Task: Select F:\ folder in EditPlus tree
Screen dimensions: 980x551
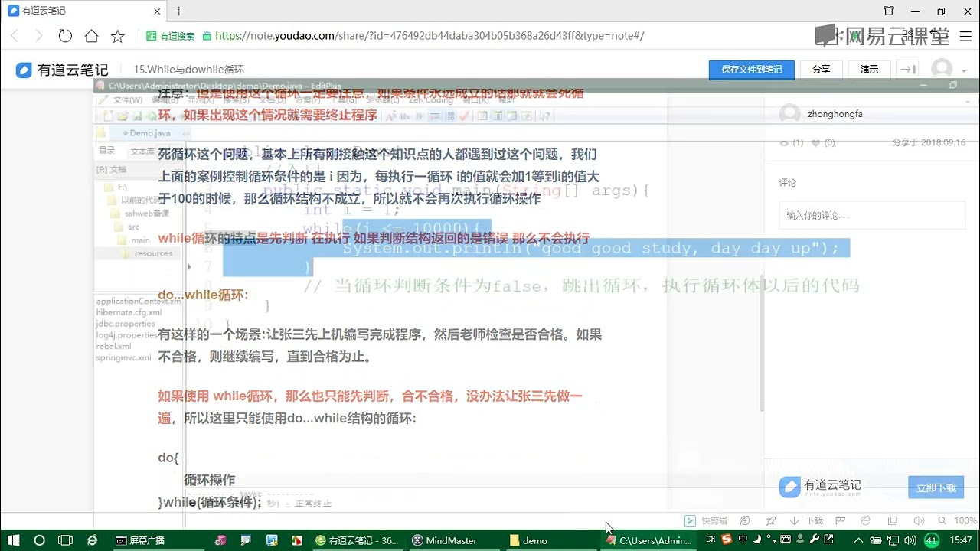Action: (116, 187)
